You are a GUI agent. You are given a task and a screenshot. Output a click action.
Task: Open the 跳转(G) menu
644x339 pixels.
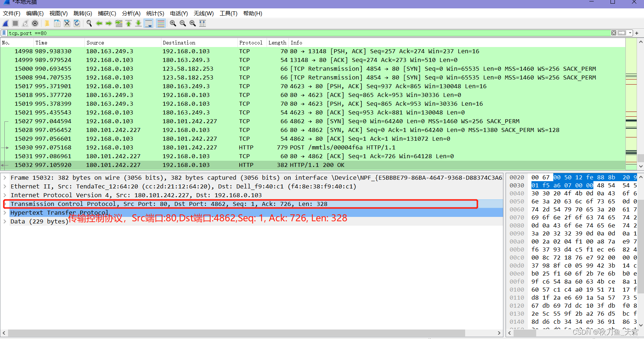83,13
